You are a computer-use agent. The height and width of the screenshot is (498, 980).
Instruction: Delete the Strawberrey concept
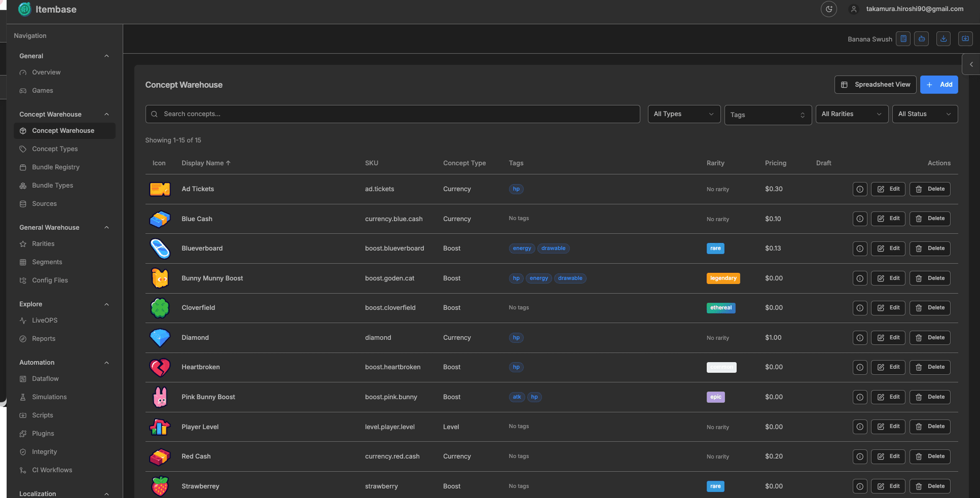930,487
